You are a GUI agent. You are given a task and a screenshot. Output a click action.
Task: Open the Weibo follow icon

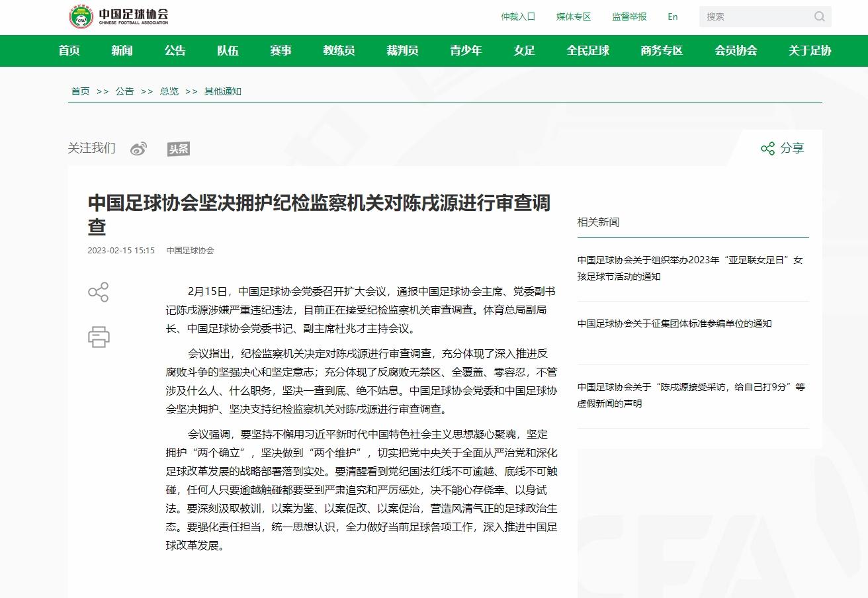138,149
